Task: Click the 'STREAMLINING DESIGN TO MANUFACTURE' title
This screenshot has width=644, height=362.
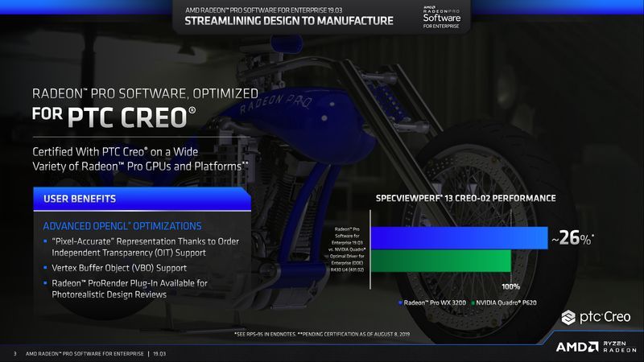Action: (289, 21)
